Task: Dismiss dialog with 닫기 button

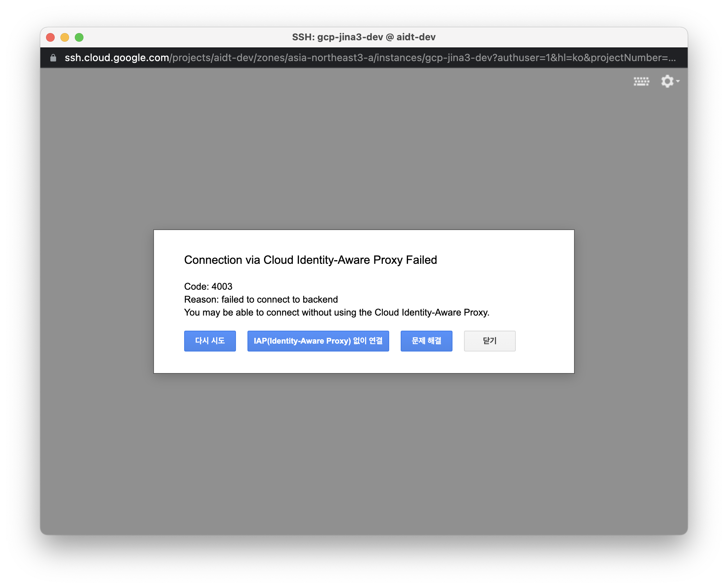Action: tap(490, 341)
